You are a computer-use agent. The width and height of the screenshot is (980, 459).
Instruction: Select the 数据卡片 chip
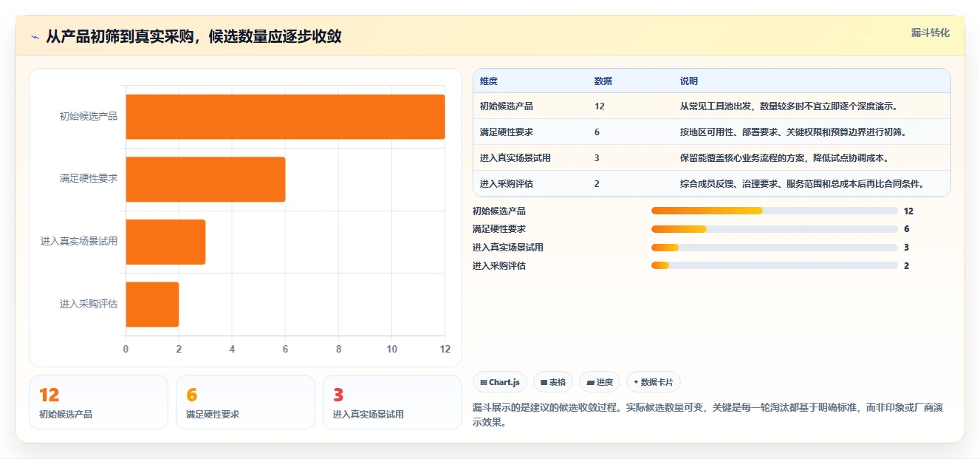pos(654,382)
